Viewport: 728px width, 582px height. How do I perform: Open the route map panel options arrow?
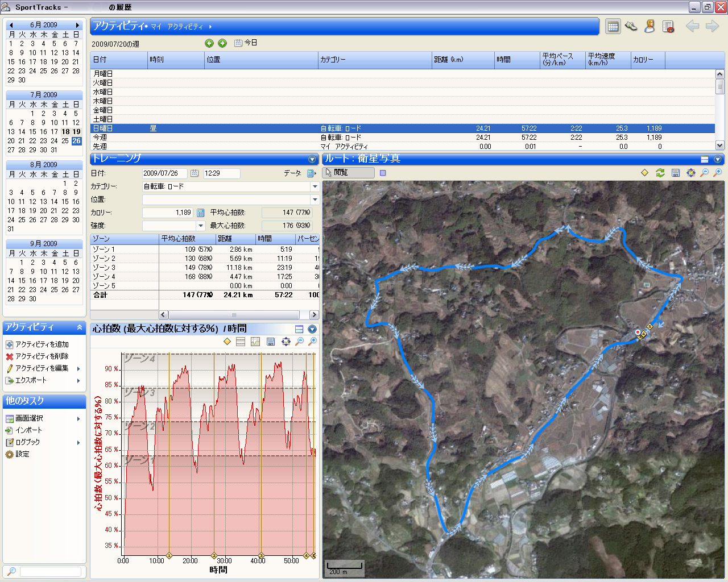point(718,160)
